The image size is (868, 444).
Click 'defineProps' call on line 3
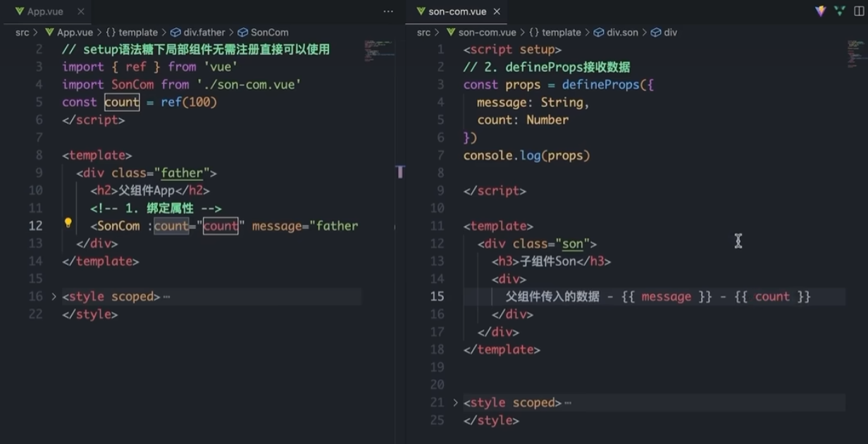click(x=600, y=85)
